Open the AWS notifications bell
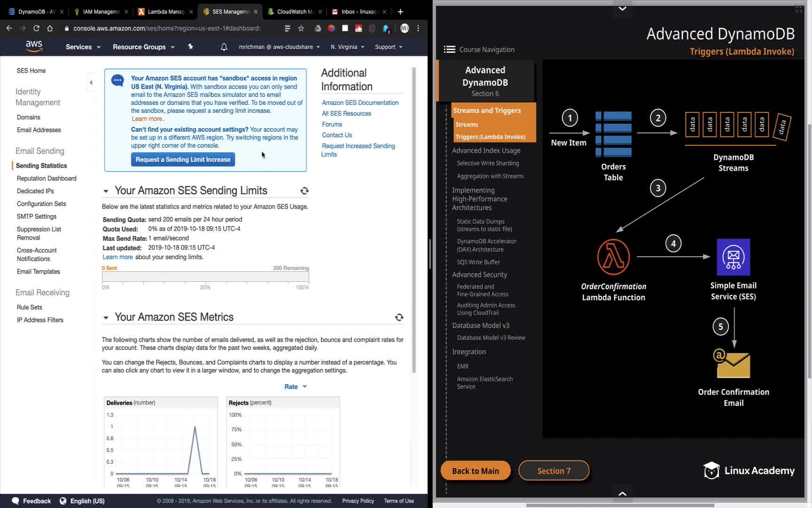This screenshot has height=508, width=812. [224, 47]
